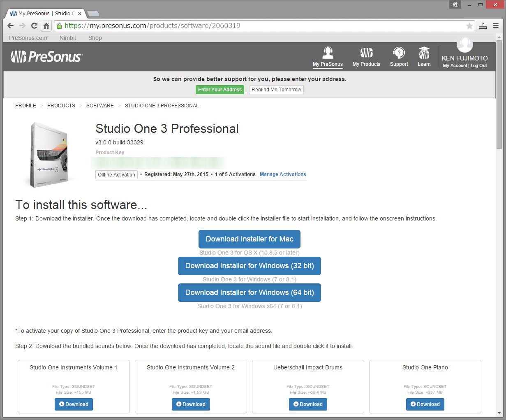Go to PRODUCTS breadcrumb
Viewport: 506px width, 420px height.
61,106
